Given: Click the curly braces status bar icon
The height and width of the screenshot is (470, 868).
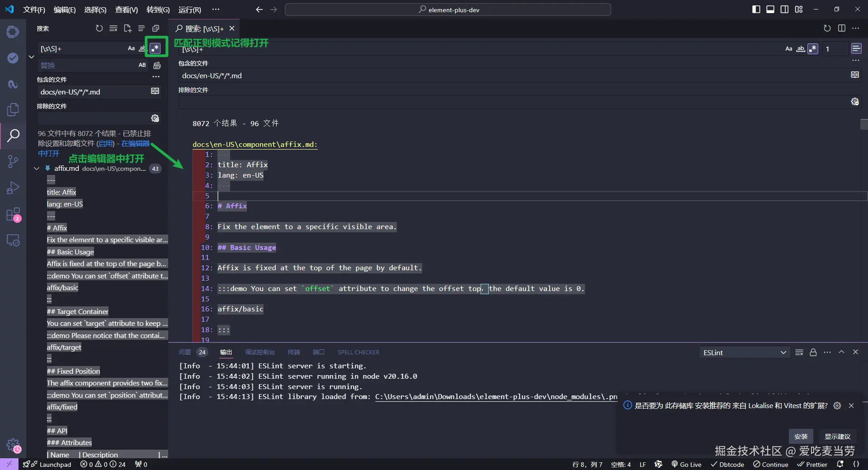Looking at the screenshot, I should coord(856,464).
